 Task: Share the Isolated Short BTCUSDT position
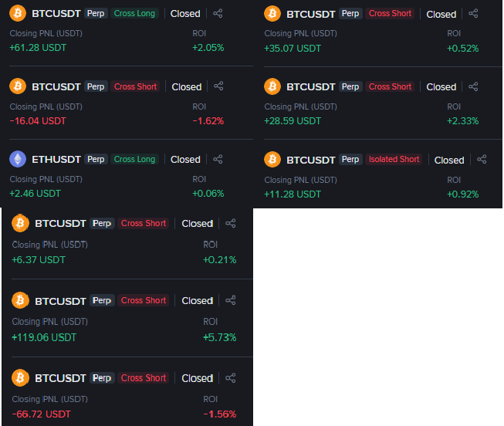(482, 160)
